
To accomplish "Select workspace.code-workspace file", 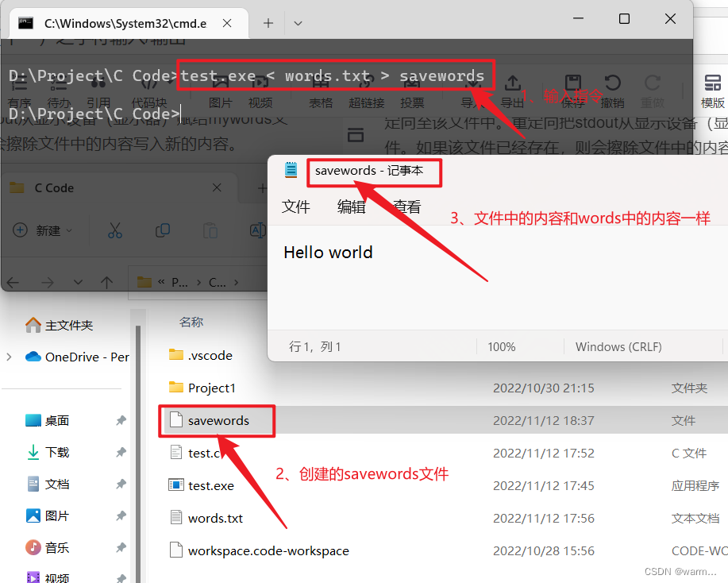I will point(259,550).
